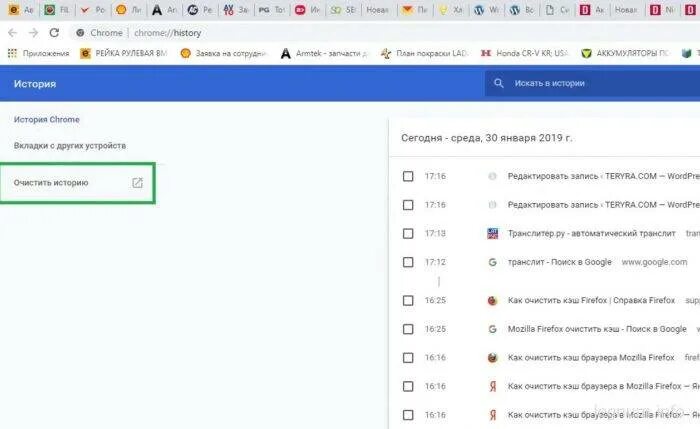Screen dimensions: 700x429
Task: Switch to the tab with PG icon
Action: pos(271,9)
